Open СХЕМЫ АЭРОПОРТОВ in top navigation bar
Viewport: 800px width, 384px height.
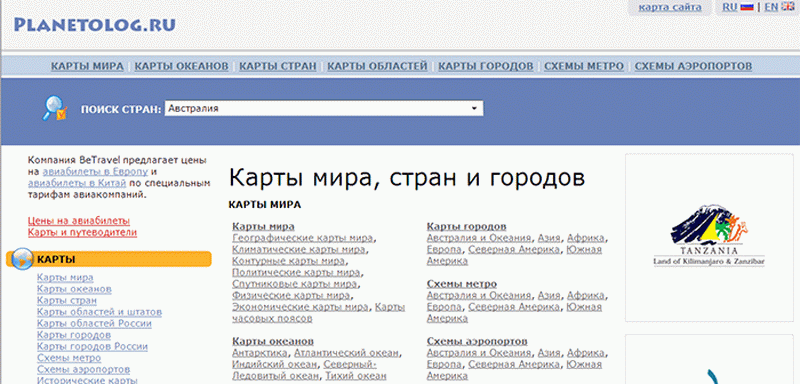pos(693,66)
